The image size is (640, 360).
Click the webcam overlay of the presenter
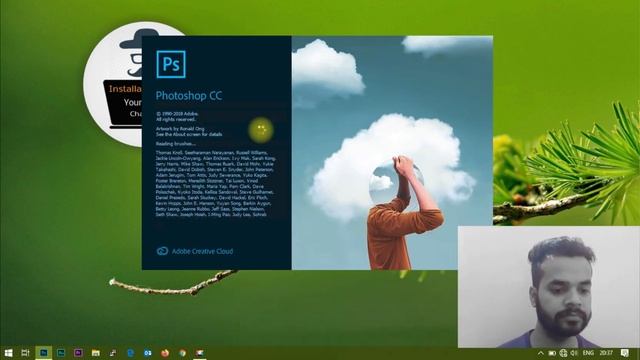coord(549,287)
